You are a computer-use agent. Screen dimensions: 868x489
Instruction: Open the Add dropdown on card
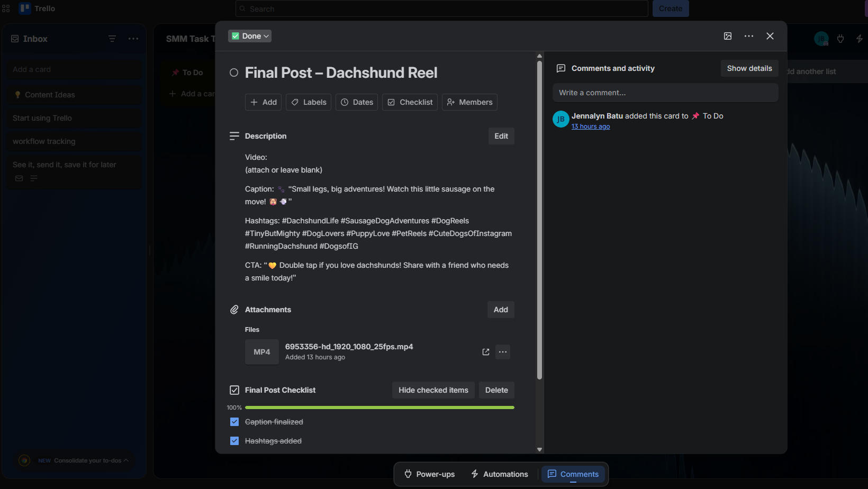pyautogui.click(x=263, y=102)
